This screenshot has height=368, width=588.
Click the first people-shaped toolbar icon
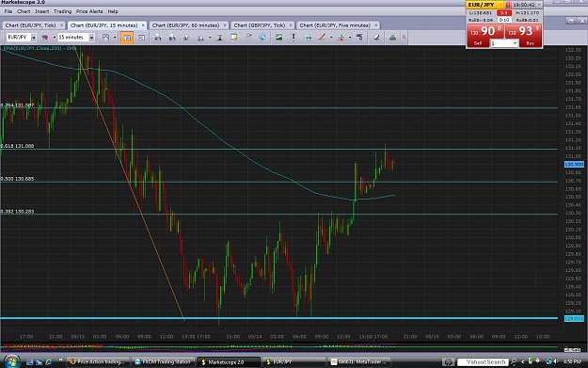157,38
